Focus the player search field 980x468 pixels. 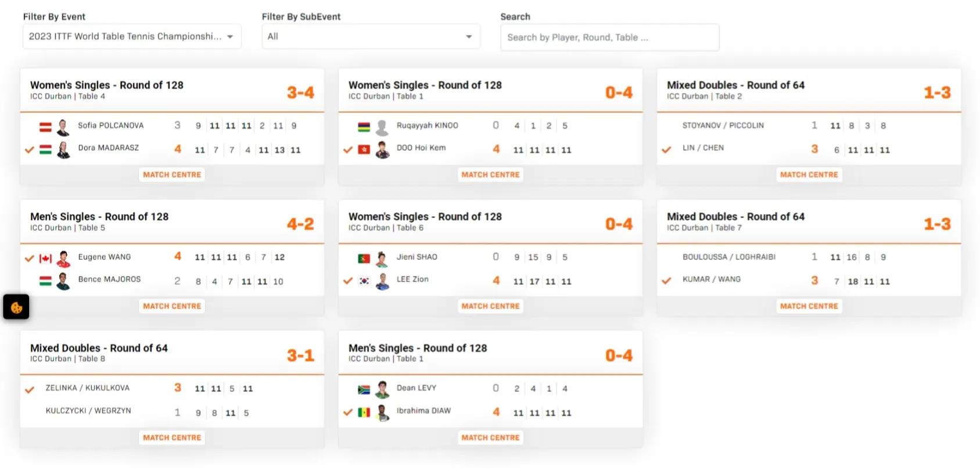(x=609, y=37)
